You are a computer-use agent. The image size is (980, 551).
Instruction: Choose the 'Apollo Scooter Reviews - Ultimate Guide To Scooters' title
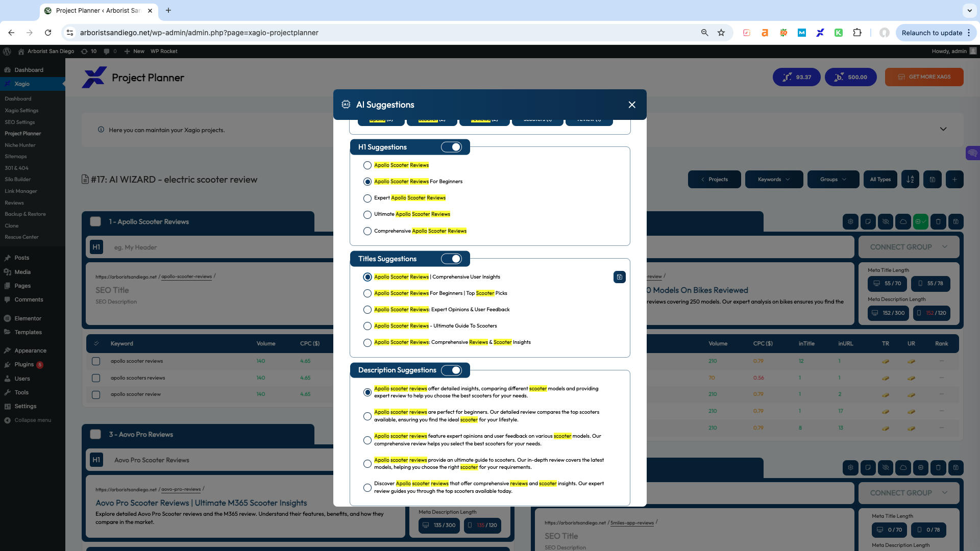(x=367, y=326)
